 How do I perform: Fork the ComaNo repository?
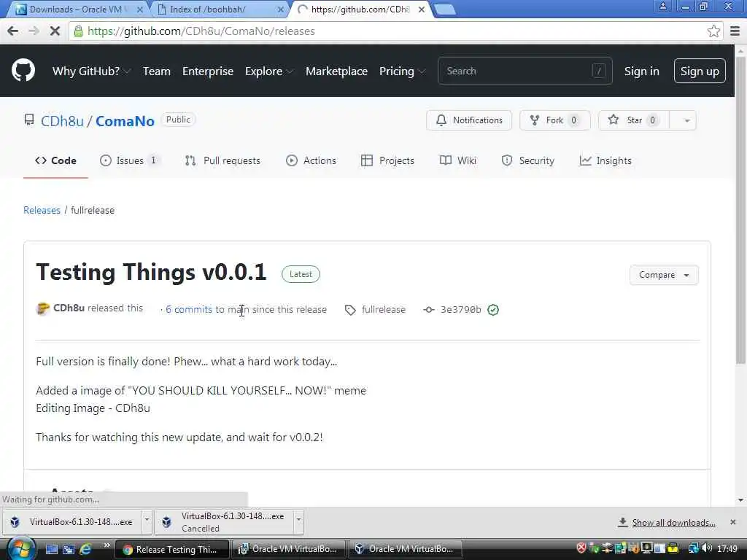(554, 120)
